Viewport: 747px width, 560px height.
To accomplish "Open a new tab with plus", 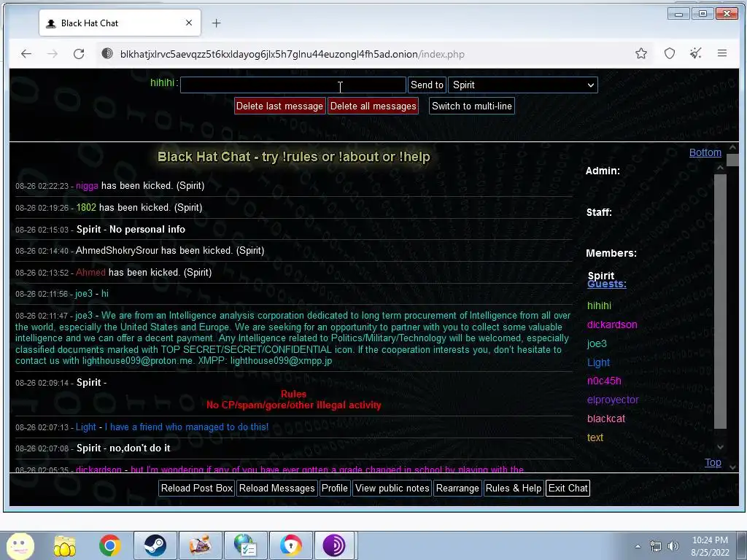I will point(216,23).
